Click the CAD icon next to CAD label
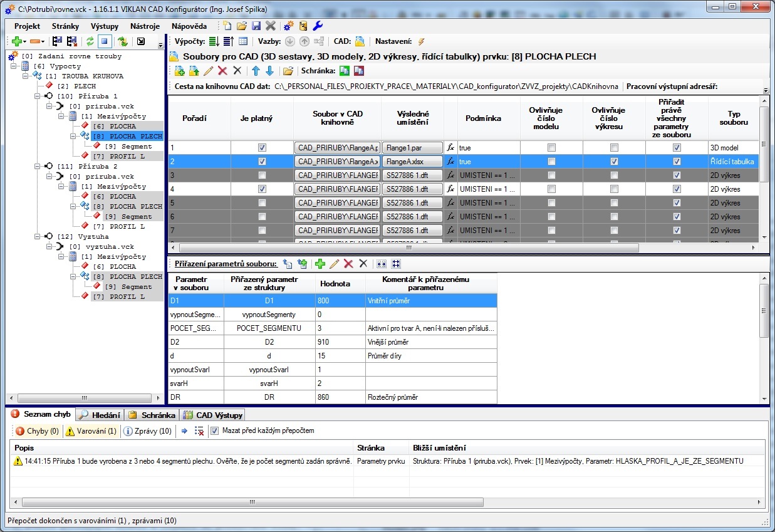775x532 pixels. coord(360,41)
